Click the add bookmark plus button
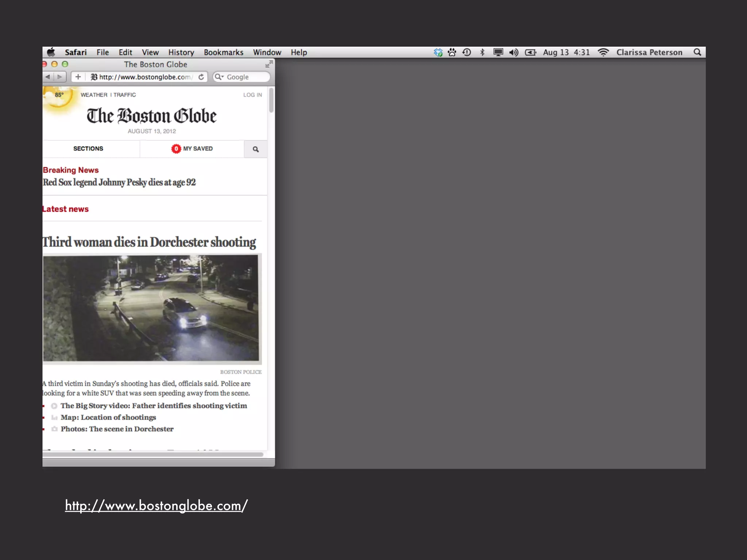 tap(78, 77)
